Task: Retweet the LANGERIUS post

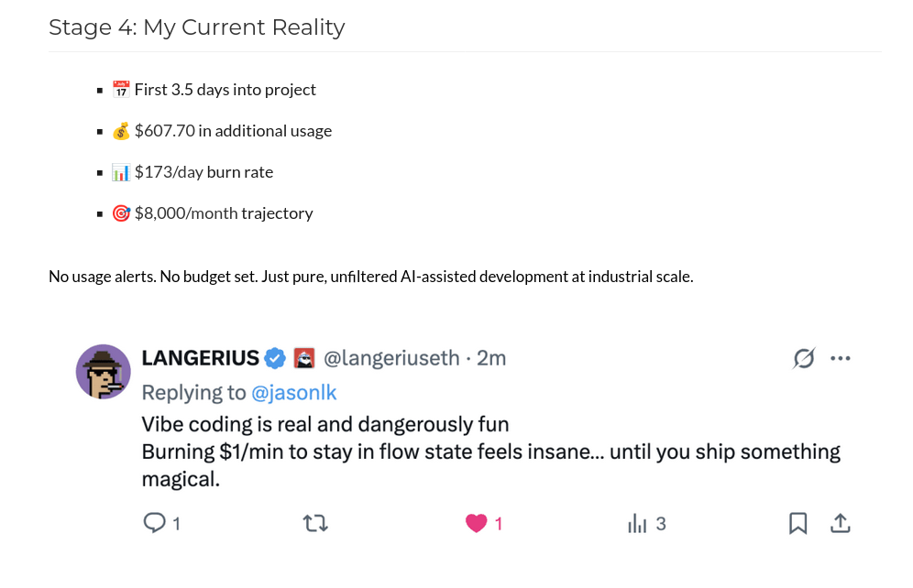Action: pos(315,524)
